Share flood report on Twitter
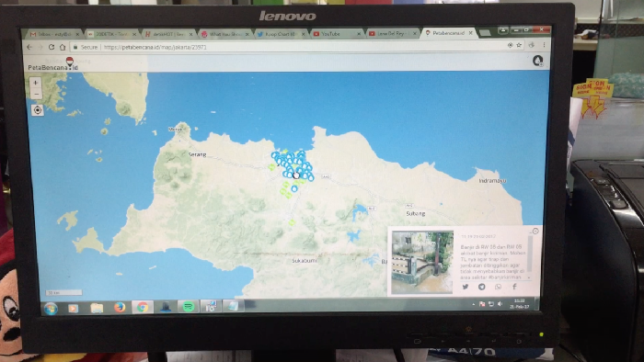Viewport: 644px width, 362px height. pyautogui.click(x=465, y=287)
